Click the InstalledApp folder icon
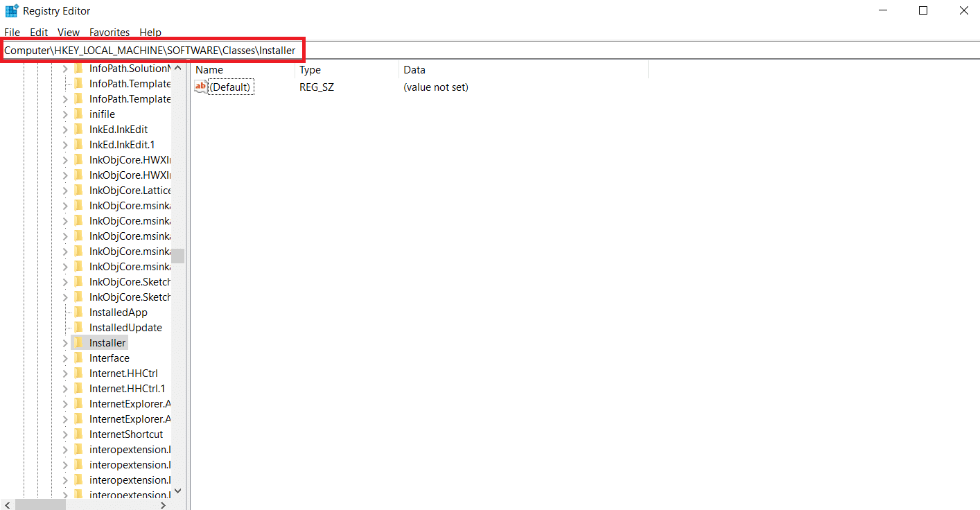Viewport: 980px width, 510px height. [x=78, y=312]
